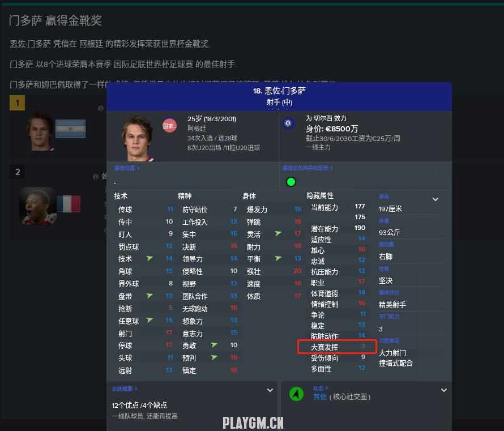Click the Chelsea club badge icon
Image resolution: width=504 pixels, height=431 pixels.
click(x=288, y=123)
